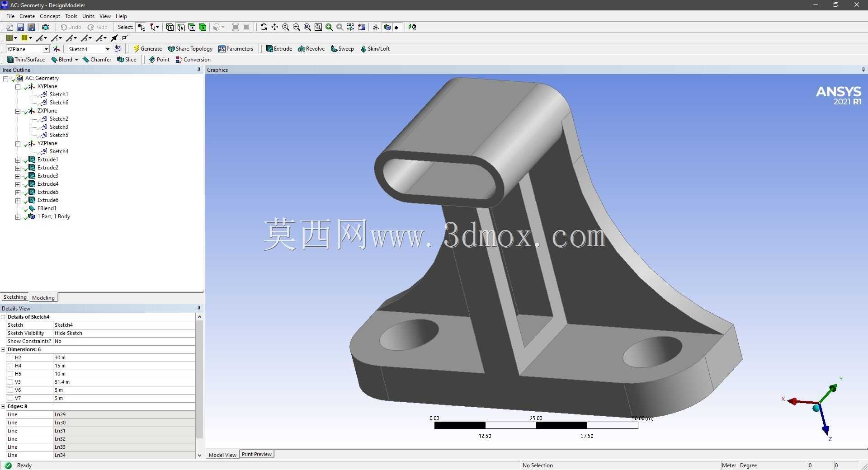Collapse the ZXPlane tree node
The image size is (868, 470).
[18, 111]
